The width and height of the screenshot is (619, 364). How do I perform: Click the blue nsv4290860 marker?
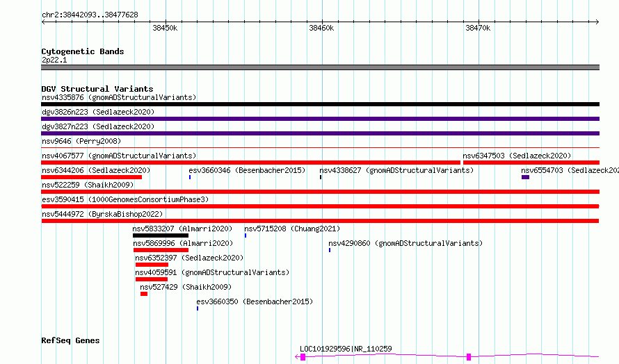[x=330, y=250]
